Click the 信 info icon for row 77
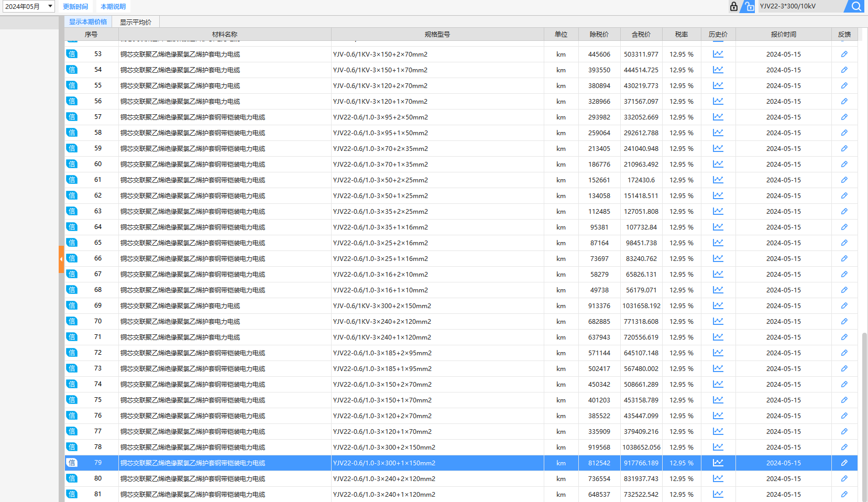 (72, 431)
